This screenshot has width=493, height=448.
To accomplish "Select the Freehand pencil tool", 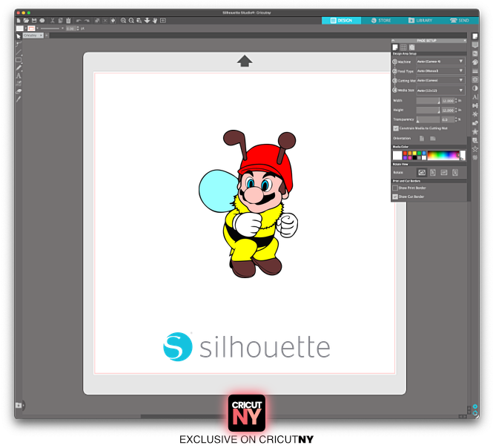I will pyautogui.click(x=19, y=67).
